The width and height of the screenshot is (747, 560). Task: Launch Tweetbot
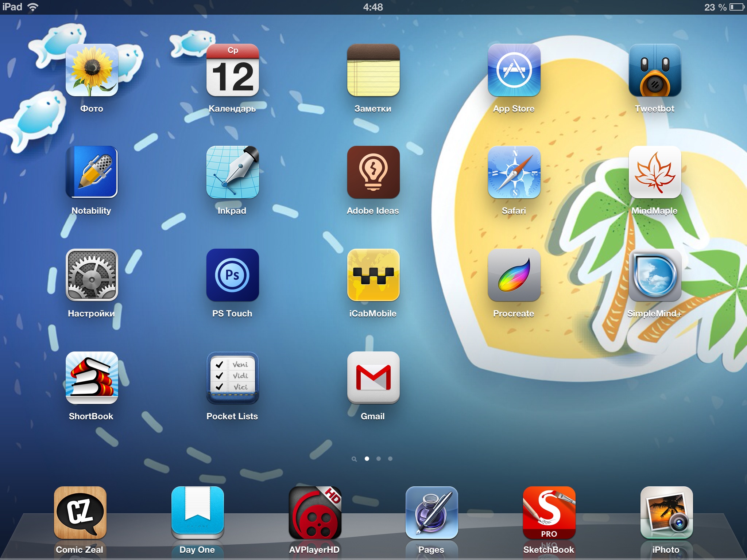pos(655,70)
